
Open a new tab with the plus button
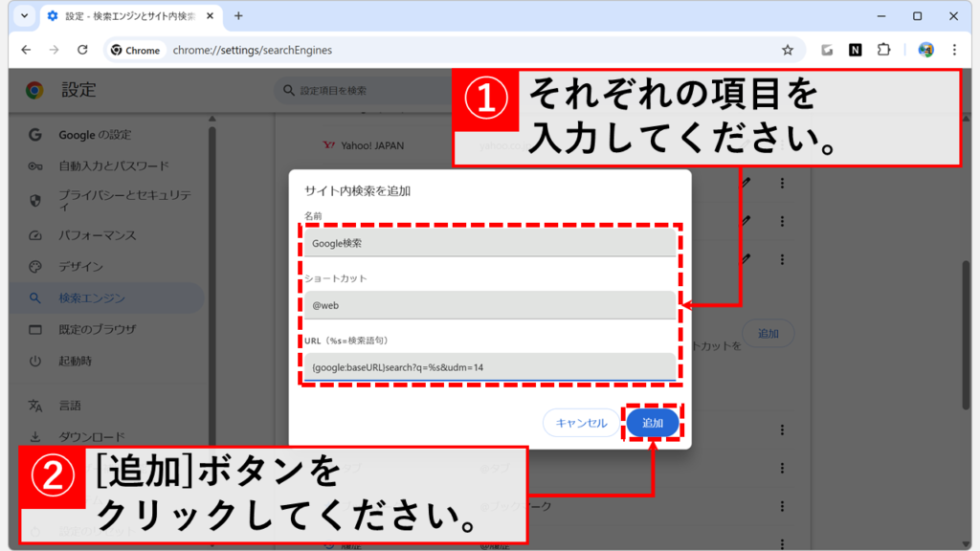coord(238,16)
